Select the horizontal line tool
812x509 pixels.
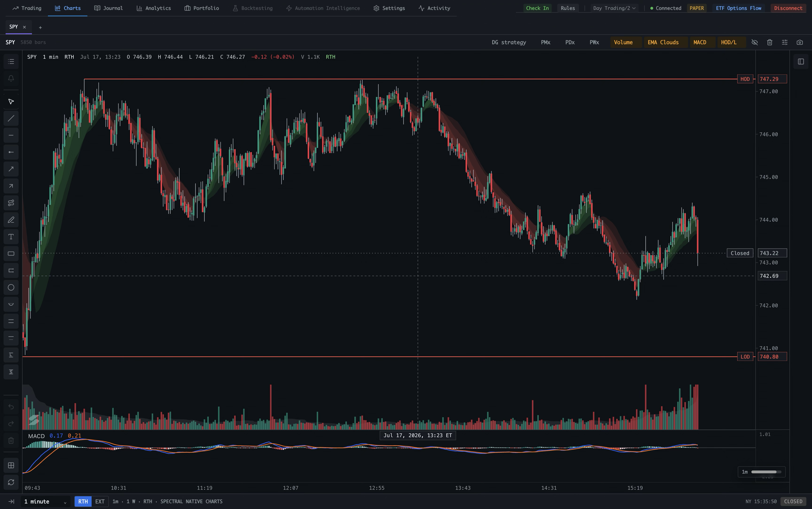[x=11, y=135]
